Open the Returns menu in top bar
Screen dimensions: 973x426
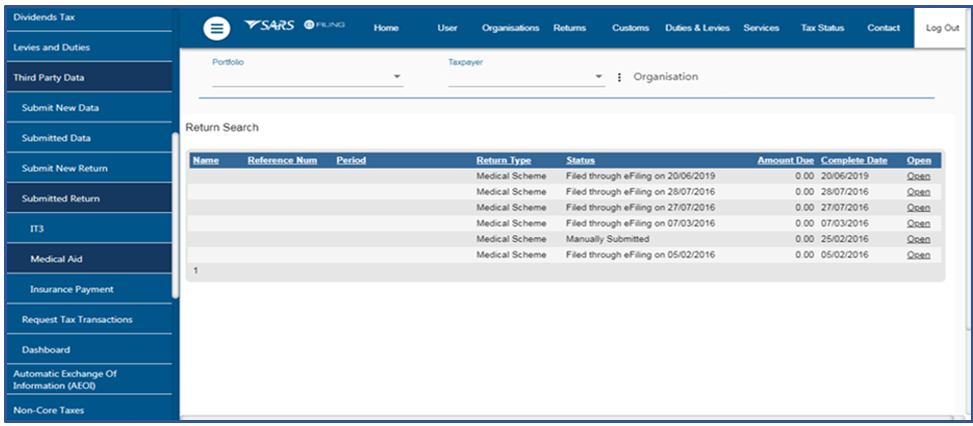pos(569,28)
